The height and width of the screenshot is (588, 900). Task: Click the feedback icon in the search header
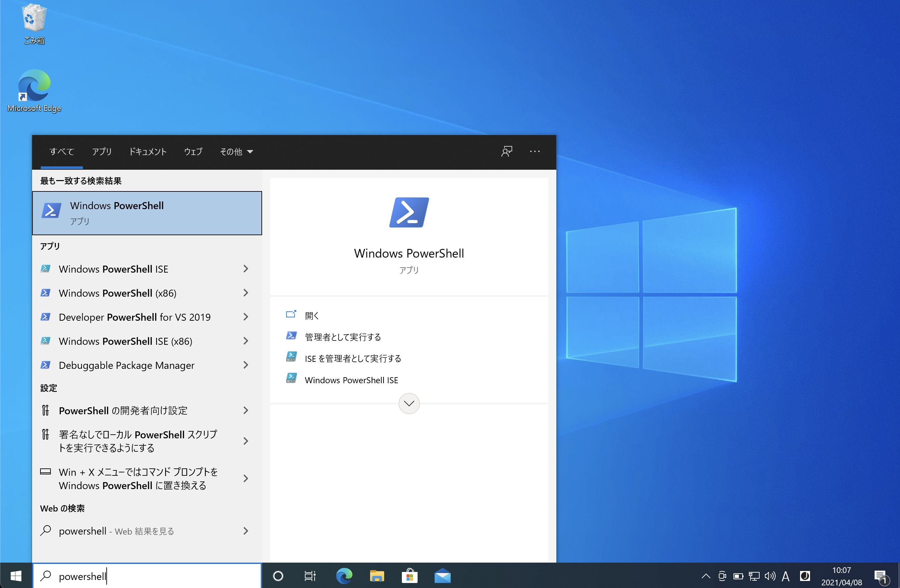pyautogui.click(x=507, y=152)
